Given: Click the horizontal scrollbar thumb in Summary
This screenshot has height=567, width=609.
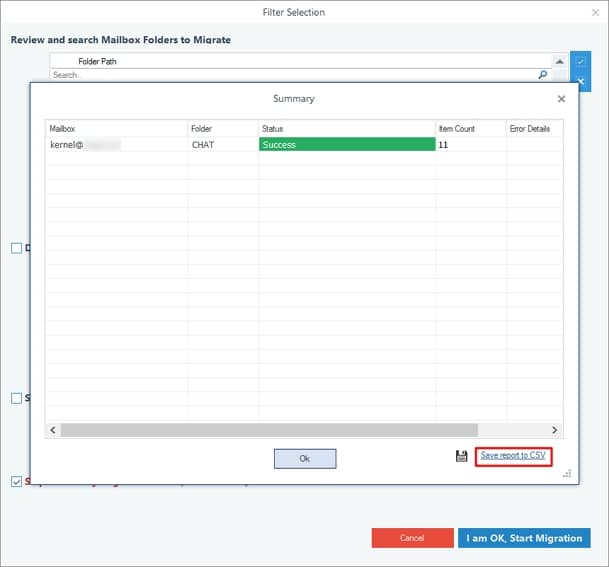Looking at the screenshot, I should tap(269, 430).
